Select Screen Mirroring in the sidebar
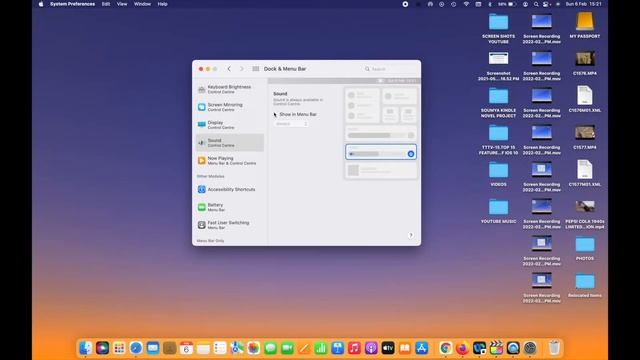Image resolution: width=640 pixels, height=360 pixels. [230, 107]
